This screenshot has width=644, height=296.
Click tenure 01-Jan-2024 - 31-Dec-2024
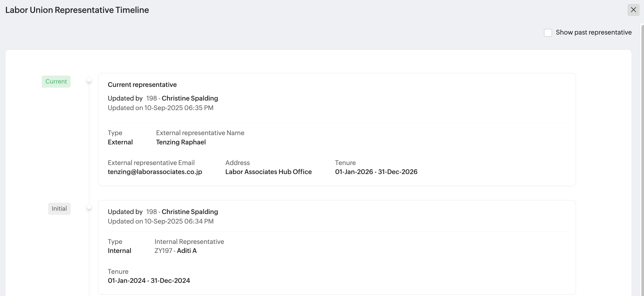click(149, 281)
